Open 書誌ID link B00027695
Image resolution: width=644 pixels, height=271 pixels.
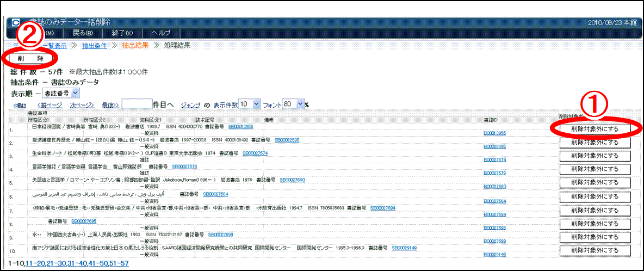(494, 228)
